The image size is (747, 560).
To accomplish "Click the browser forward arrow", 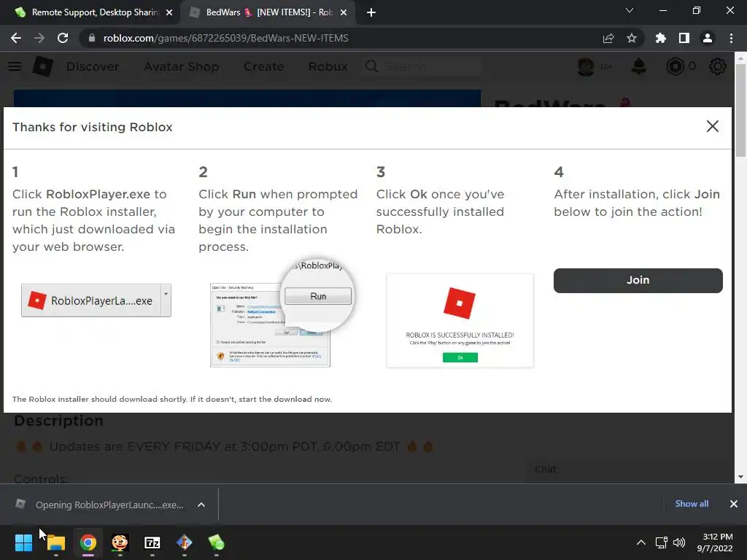I will [39, 38].
